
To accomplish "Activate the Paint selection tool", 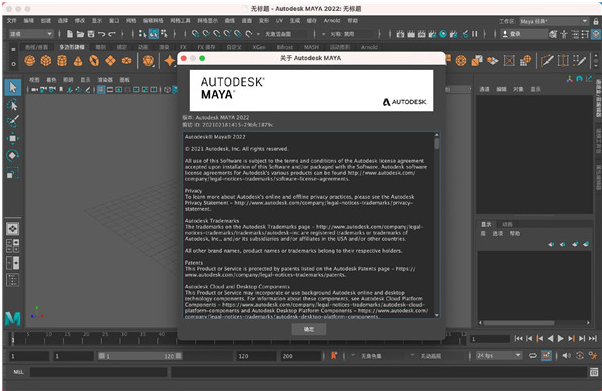I will [x=13, y=121].
